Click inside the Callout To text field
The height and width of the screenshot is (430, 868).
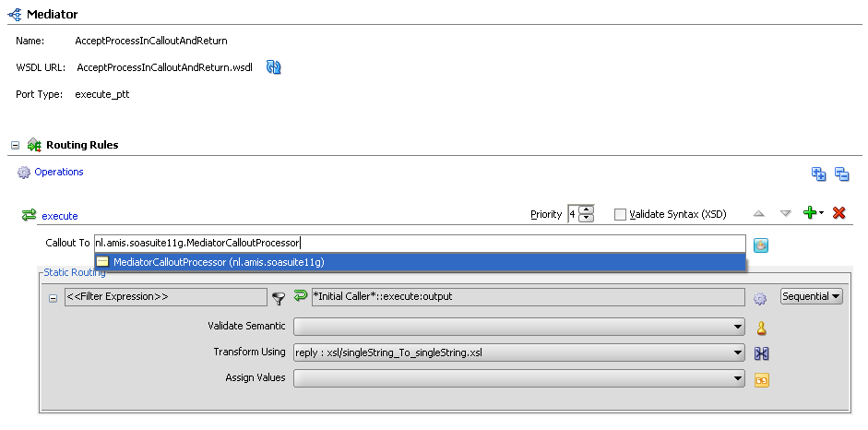coord(420,243)
